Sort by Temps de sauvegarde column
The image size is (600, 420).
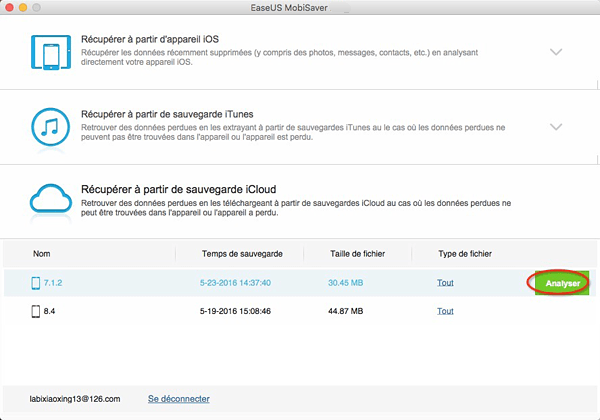click(242, 254)
